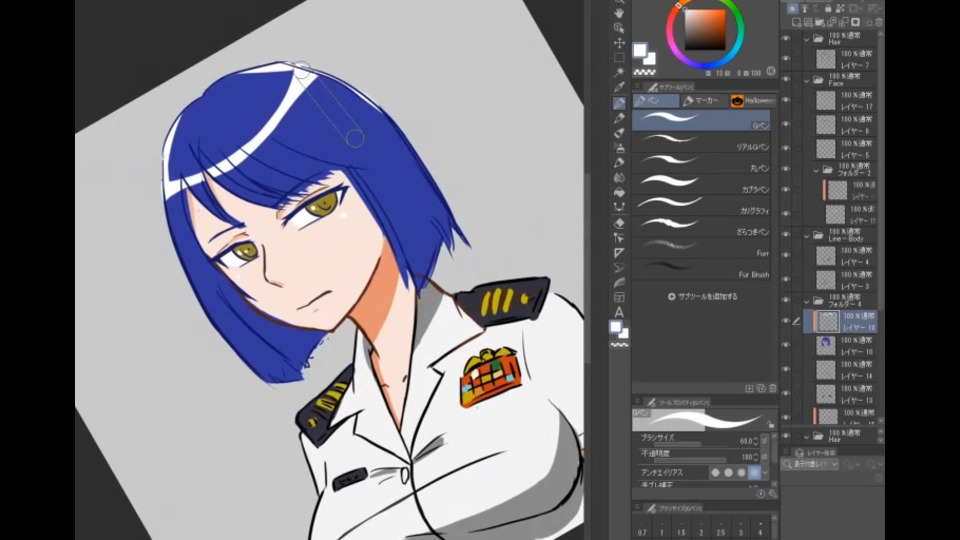This screenshot has width=960, height=540.
Task: Switch to the Halloween sub tool tab
Action: tap(752, 100)
